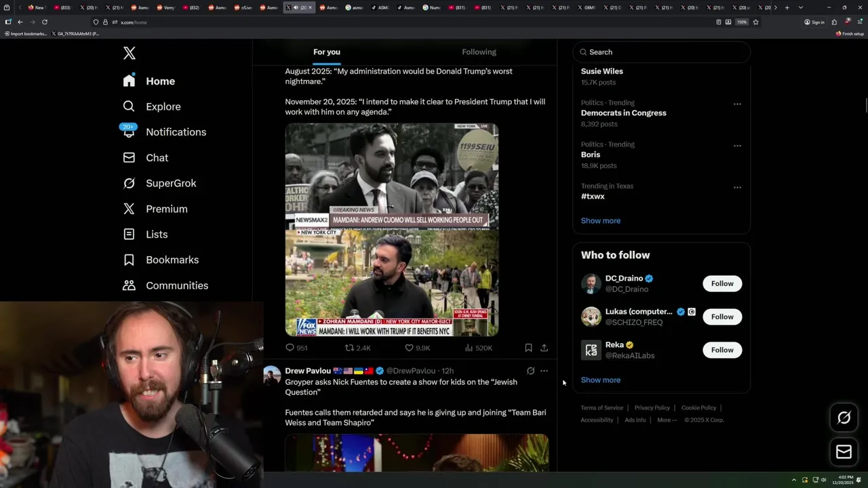This screenshot has width=868, height=488.
Task: Repost the post showing 2.4K reposts
Action: (357, 348)
